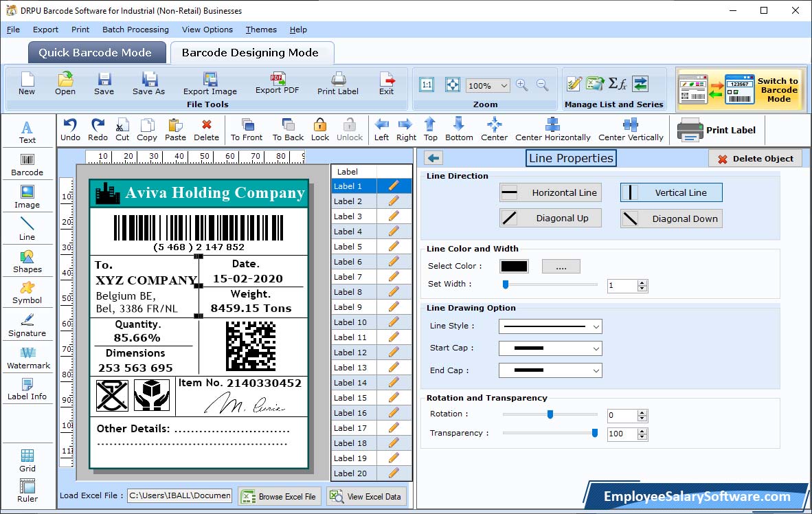Increase Rotation value with spinner
This screenshot has height=514, width=812.
click(642, 412)
